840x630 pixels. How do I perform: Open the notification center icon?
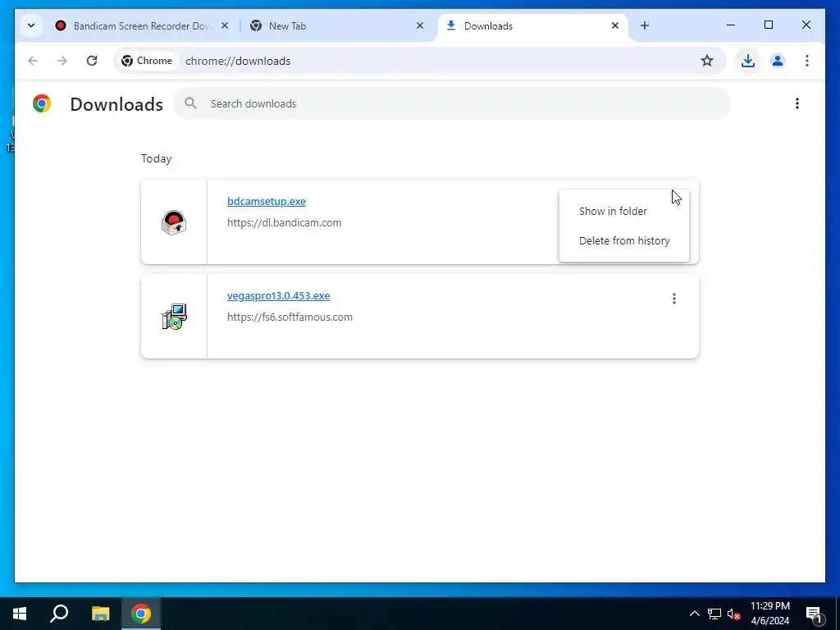click(815, 614)
